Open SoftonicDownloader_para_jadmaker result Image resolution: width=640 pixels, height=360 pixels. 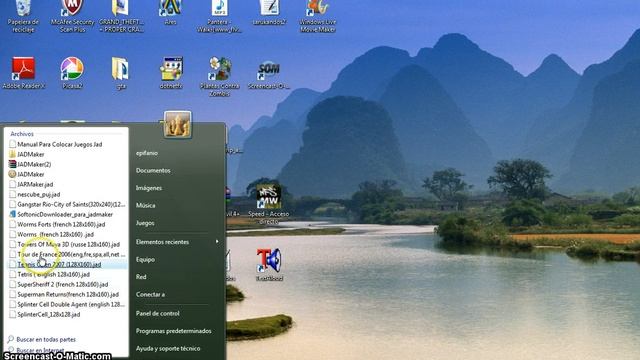pyautogui.click(x=65, y=214)
